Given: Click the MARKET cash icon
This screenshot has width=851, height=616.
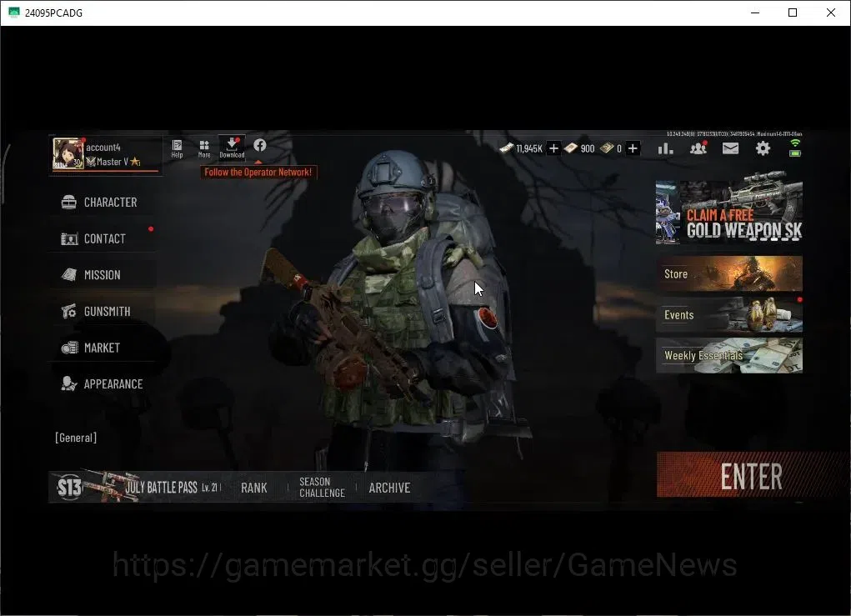Looking at the screenshot, I should tap(69, 348).
